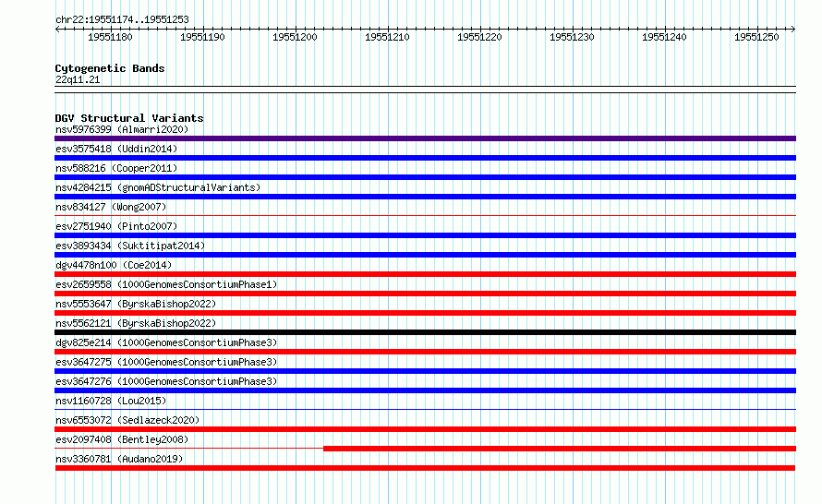Open the nsv3360781 (Audano2019) label
Screen dimensions: 822x504
click(119, 459)
